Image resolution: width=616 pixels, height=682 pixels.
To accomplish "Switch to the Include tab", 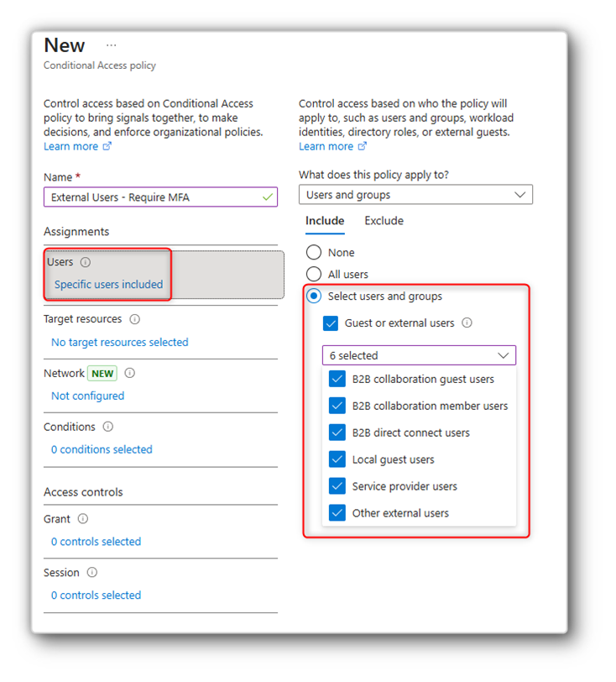I will (325, 222).
